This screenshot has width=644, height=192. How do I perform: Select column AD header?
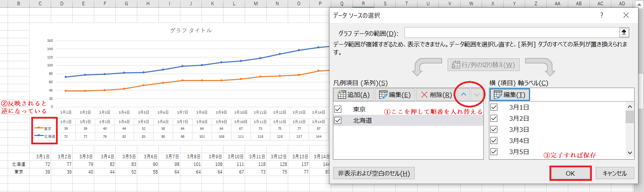(622, 3)
